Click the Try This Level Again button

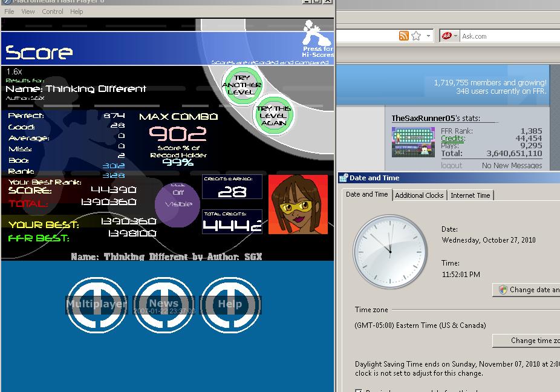273,116
